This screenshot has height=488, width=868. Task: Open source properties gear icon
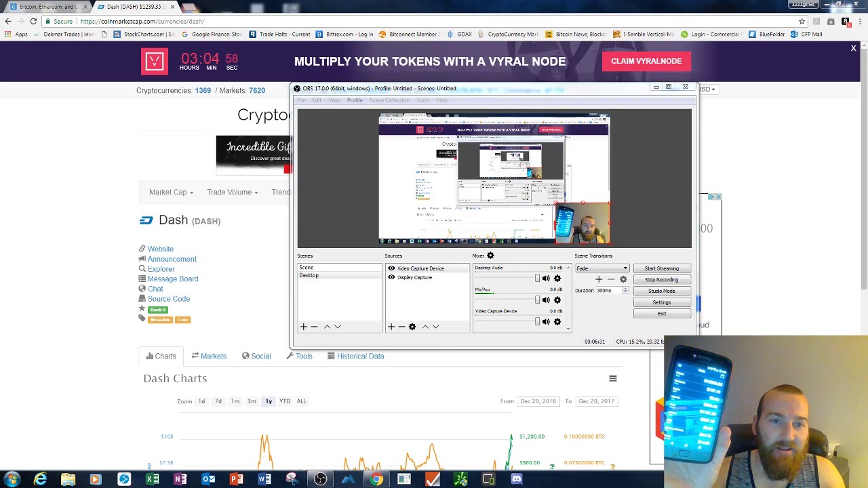[412, 327]
